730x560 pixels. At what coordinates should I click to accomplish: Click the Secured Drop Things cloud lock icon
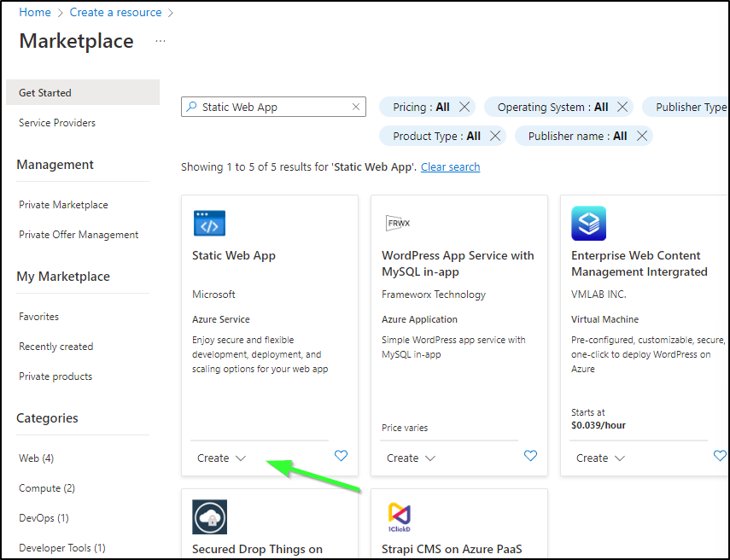pos(209,516)
